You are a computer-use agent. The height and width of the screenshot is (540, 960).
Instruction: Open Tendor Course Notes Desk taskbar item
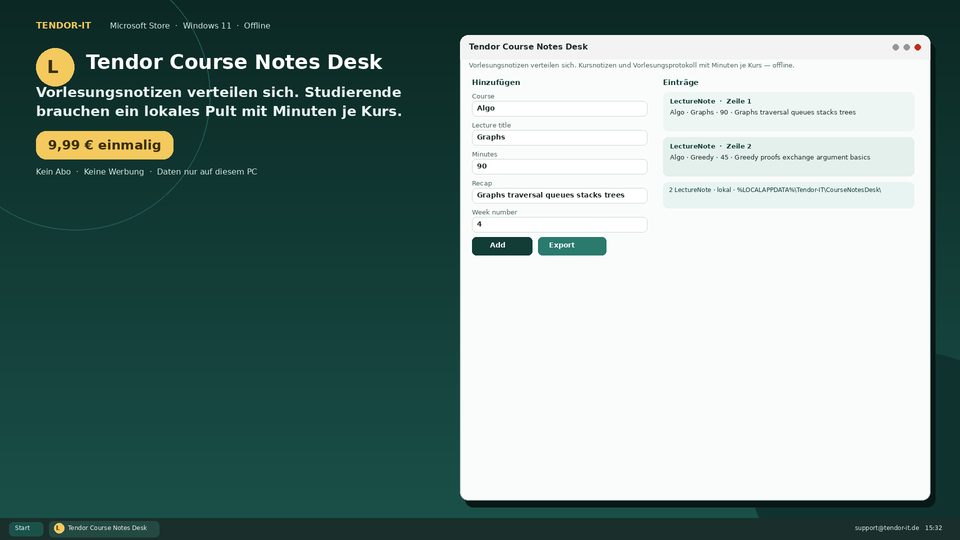click(104, 528)
